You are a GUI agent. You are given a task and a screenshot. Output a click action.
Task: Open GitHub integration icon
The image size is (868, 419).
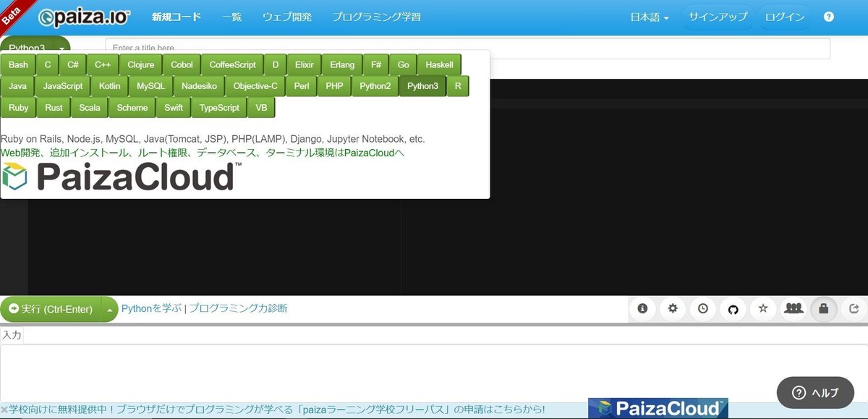coord(733,308)
